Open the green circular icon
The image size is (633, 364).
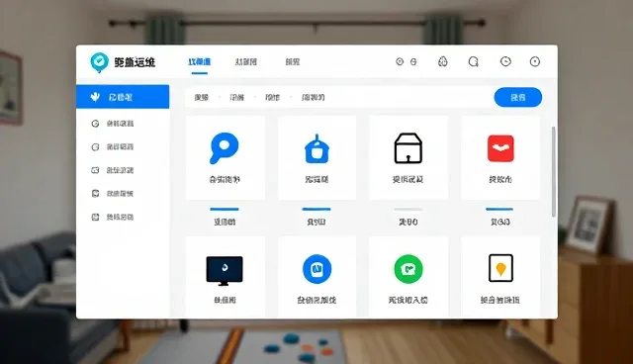tap(408, 269)
